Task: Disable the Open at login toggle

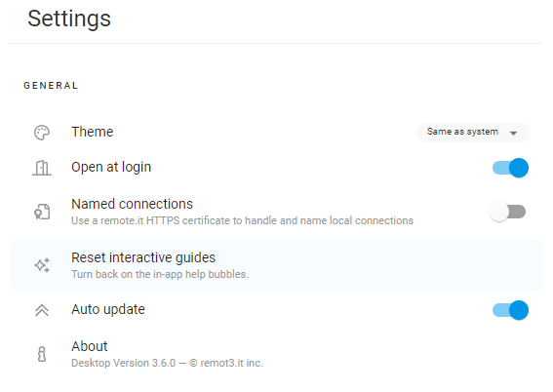Action: [510, 168]
